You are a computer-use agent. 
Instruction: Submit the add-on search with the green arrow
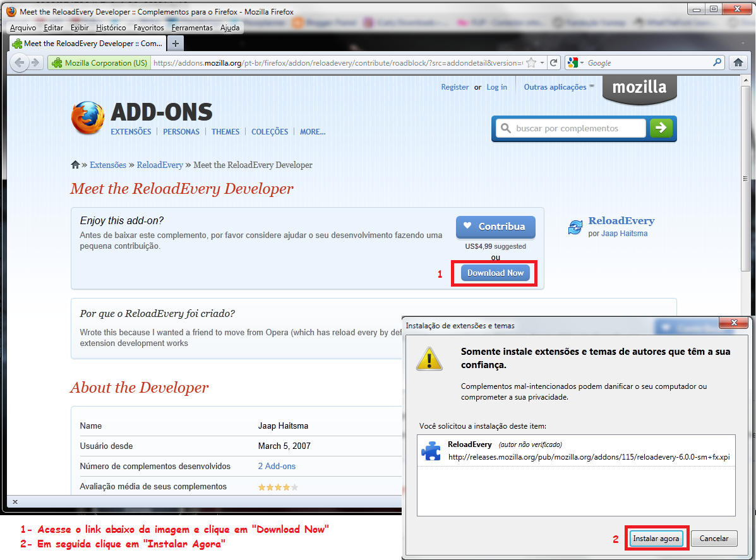tap(661, 128)
